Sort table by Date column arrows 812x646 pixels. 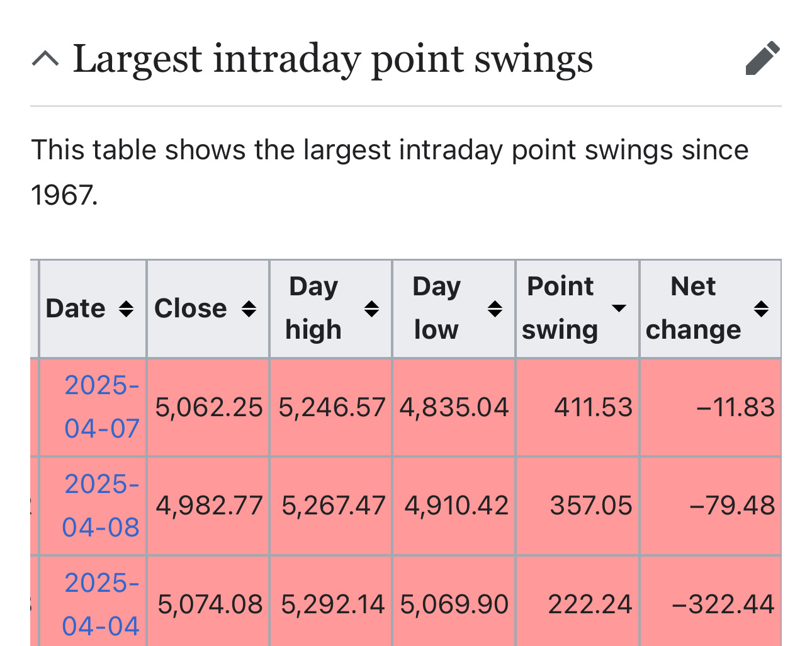click(127, 309)
